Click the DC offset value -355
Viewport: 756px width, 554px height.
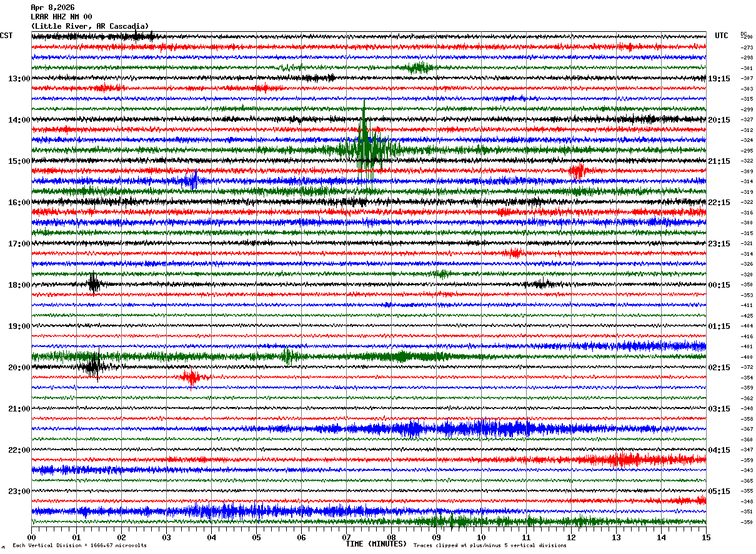click(x=747, y=491)
